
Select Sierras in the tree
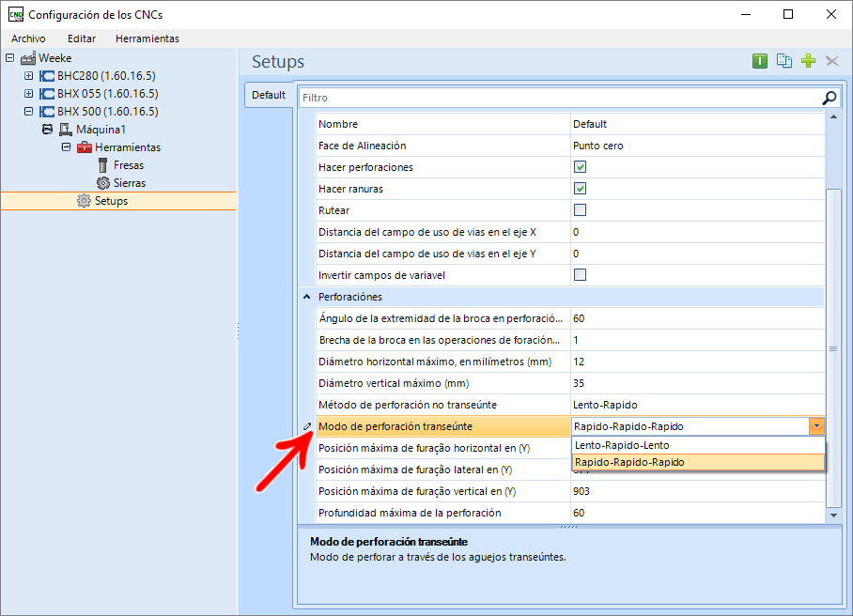[x=130, y=183]
